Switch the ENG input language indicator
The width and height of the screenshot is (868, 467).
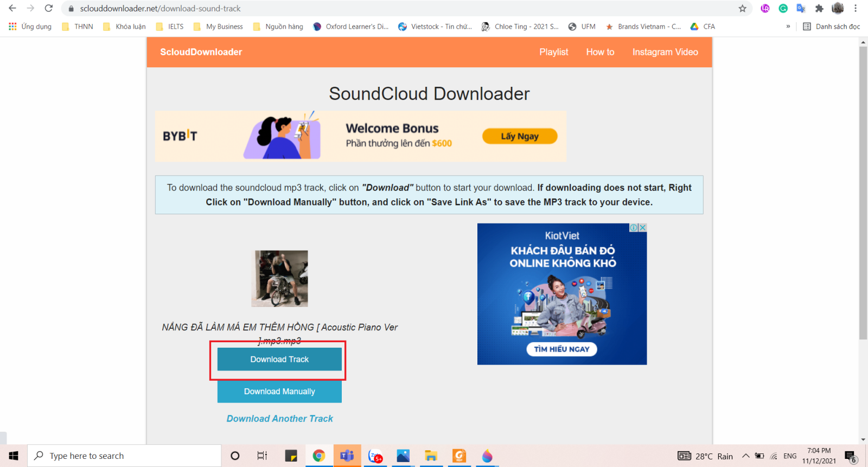coord(790,456)
